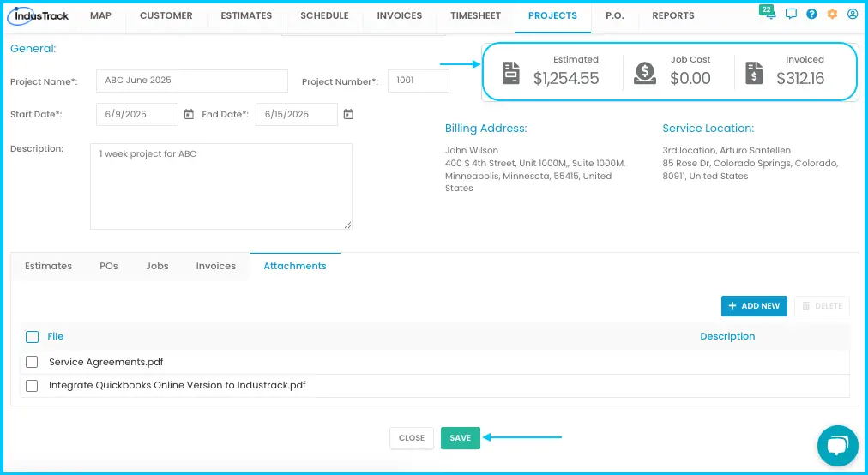The height and width of the screenshot is (475, 868).
Task: Open the orange settings gear
Action: click(832, 14)
